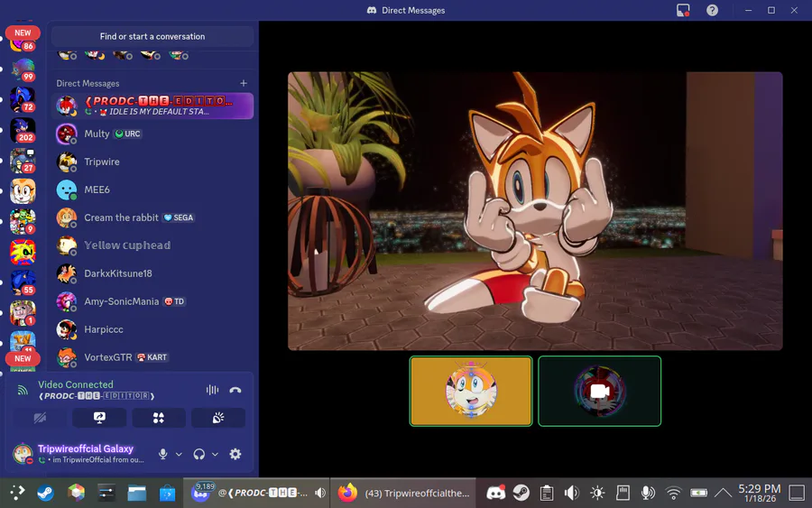Click Find or start a conversation
This screenshot has height=508, width=812.
[152, 37]
